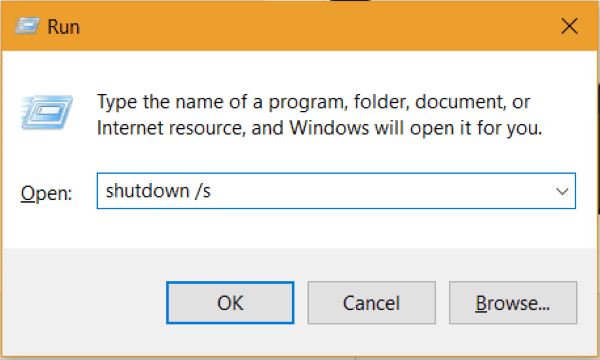Confirm the command with the OK button
The image size is (600, 360).
(x=230, y=303)
